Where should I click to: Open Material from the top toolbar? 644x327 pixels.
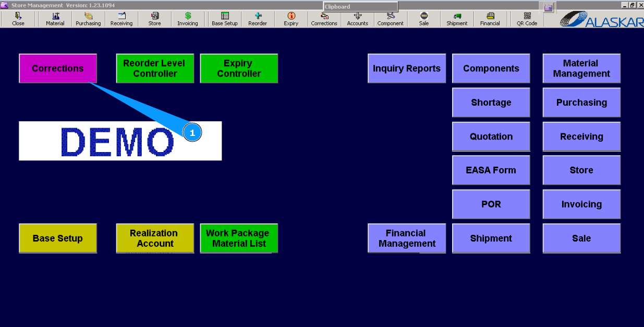pos(55,19)
